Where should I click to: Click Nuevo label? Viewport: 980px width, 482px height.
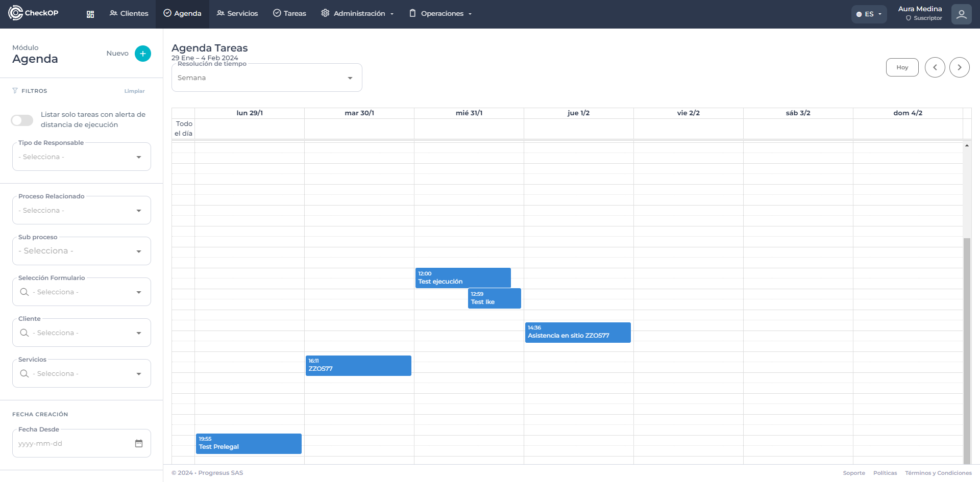point(117,53)
